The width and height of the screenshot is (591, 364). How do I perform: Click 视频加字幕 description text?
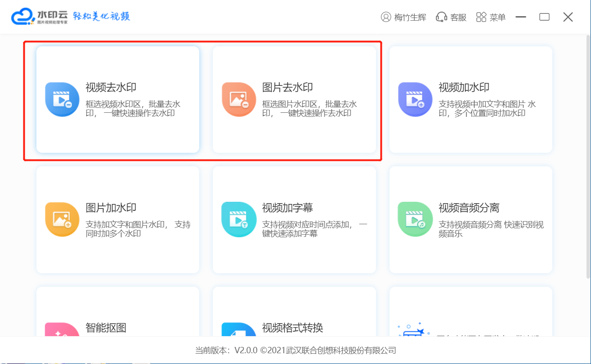315,229
